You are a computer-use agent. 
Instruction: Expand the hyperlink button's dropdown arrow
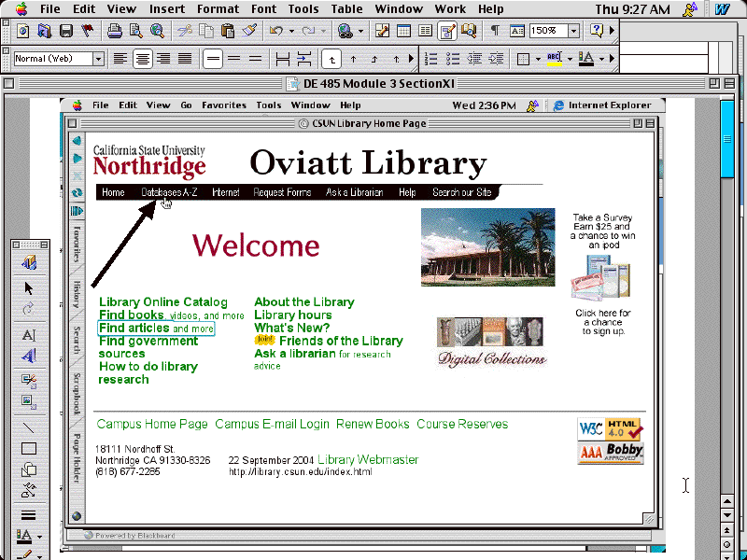(x=360, y=32)
